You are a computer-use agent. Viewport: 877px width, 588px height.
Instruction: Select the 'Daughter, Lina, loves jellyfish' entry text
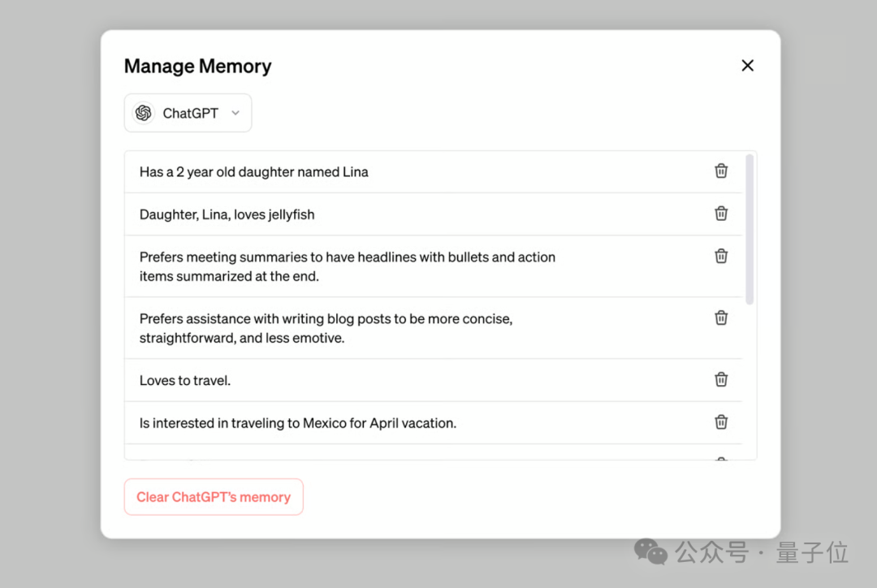pos(227,214)
